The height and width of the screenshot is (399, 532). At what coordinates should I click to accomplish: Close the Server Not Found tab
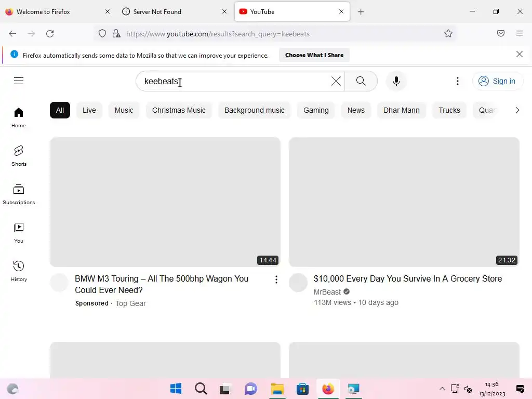coord(224,11)
